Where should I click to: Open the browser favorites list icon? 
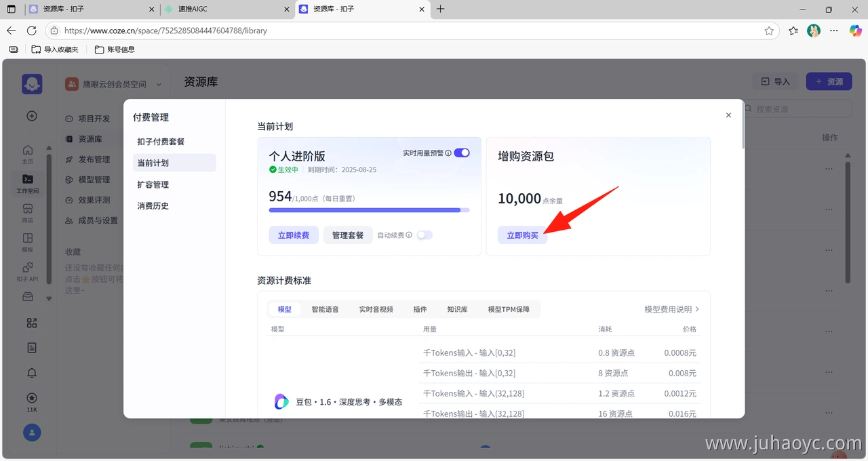click(793, 31)
